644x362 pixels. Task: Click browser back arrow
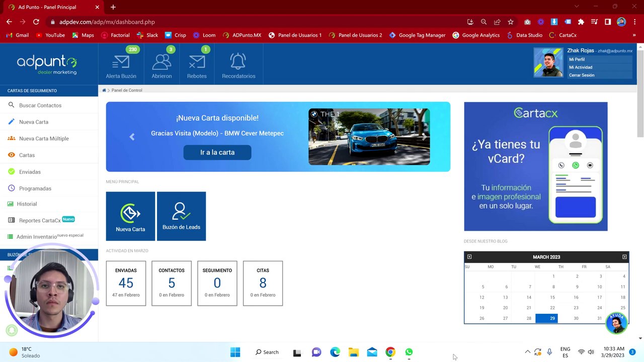click(x=9, y=22)
